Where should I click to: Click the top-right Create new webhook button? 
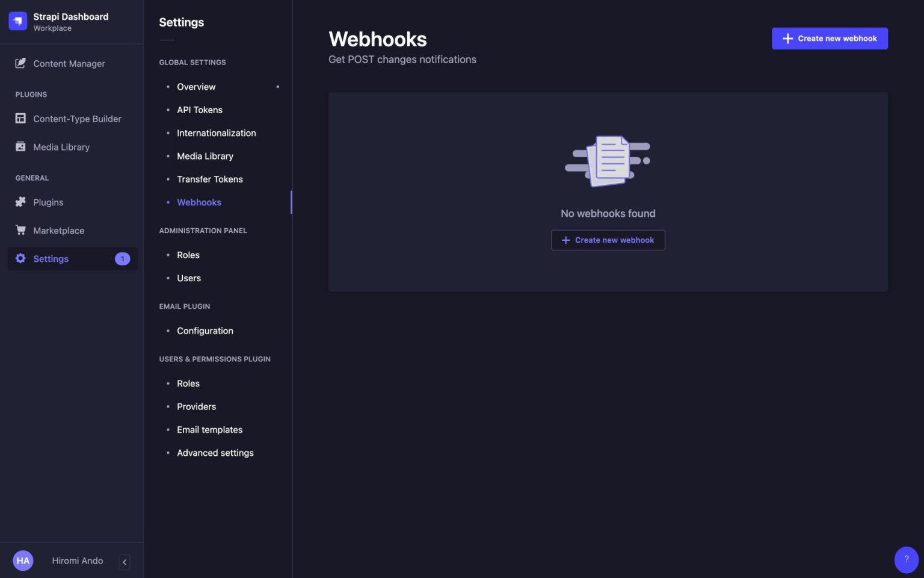pyautogui.click(x=830, y=39)
